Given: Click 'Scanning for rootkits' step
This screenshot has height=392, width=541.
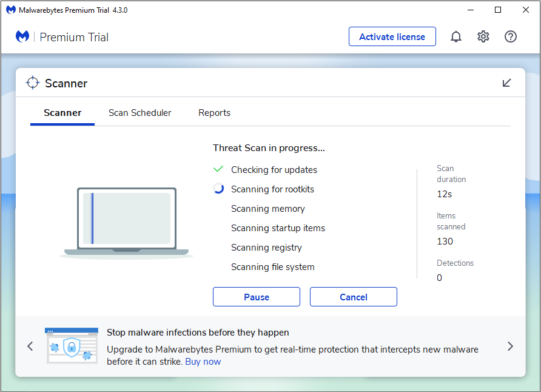Looking at the screenshot, I should coord(272,189).
